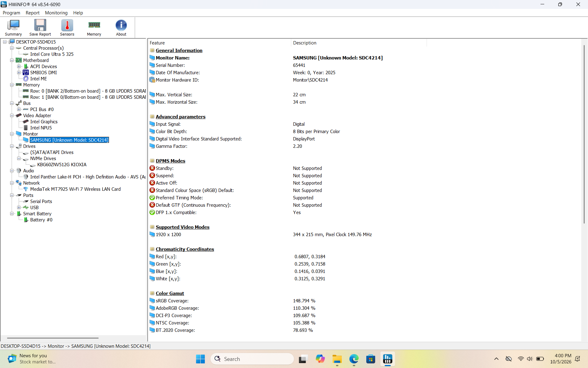Expand the ACPI Devices node
Viewport: 588px width, 368px height.
(x=19, y=67)
